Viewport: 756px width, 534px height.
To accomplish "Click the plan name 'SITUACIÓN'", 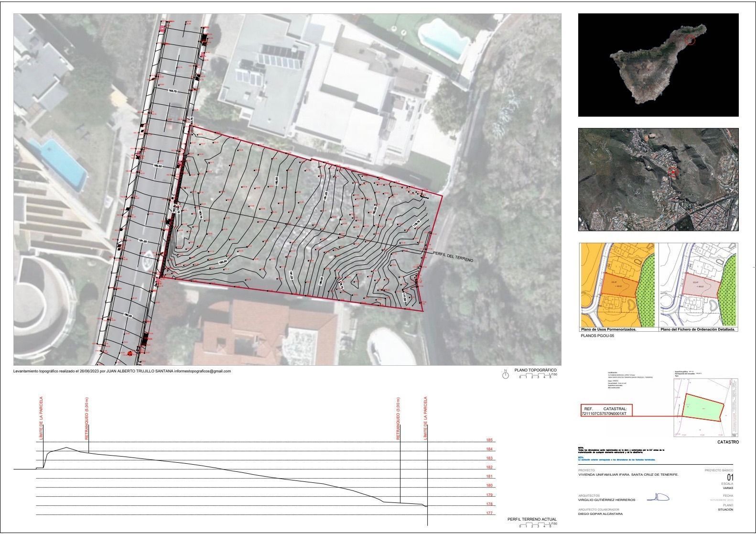I will [x=725, y=510].
